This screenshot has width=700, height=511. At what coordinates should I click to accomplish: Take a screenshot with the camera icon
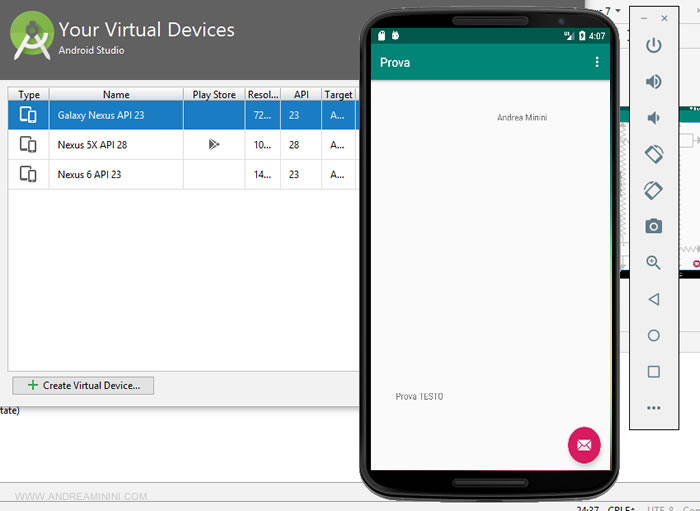click(654, 226)
